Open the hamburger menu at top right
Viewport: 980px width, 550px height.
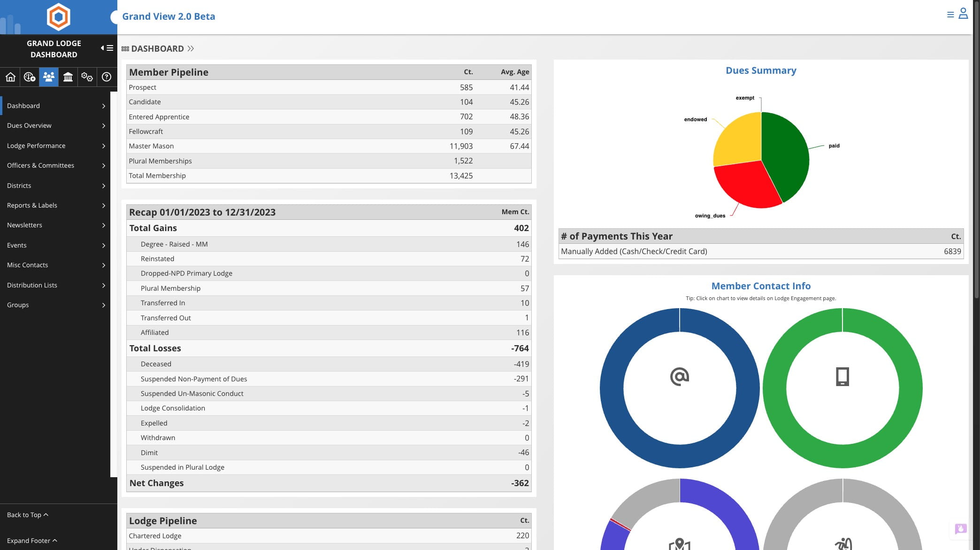click(950, 15)
